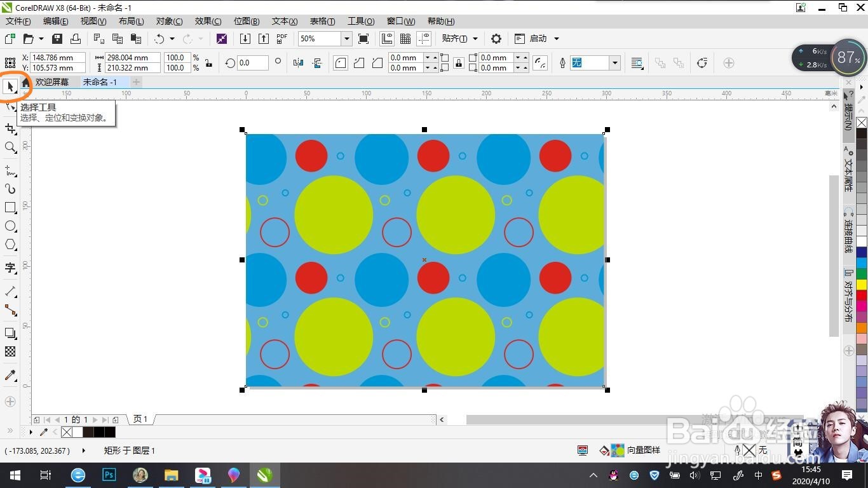This screenshot has width=868, height=488.
Task: Click the Print icon
Action: pyautogui.click(x=76, y=39)
